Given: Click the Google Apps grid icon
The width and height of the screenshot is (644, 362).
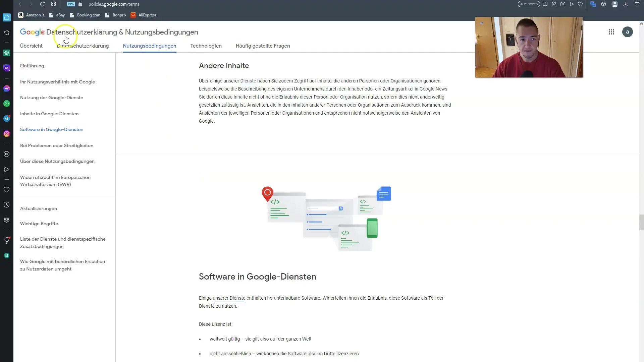Looking at the screenshot, I should [x=611, y=32].
